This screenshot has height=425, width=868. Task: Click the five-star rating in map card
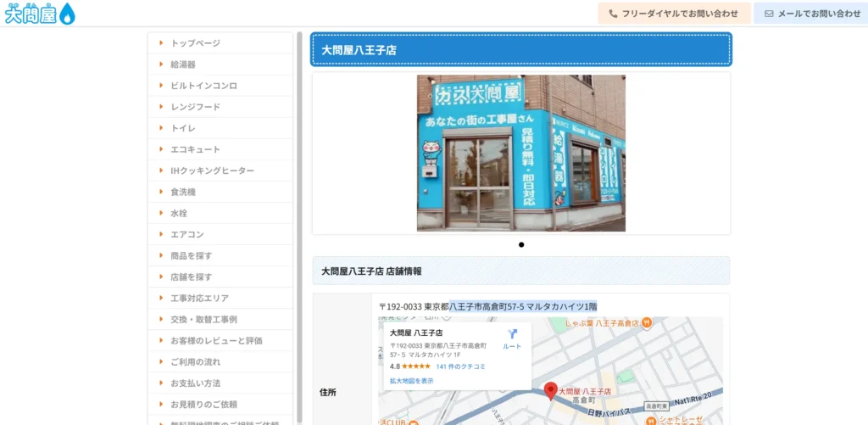click(415, 366)
